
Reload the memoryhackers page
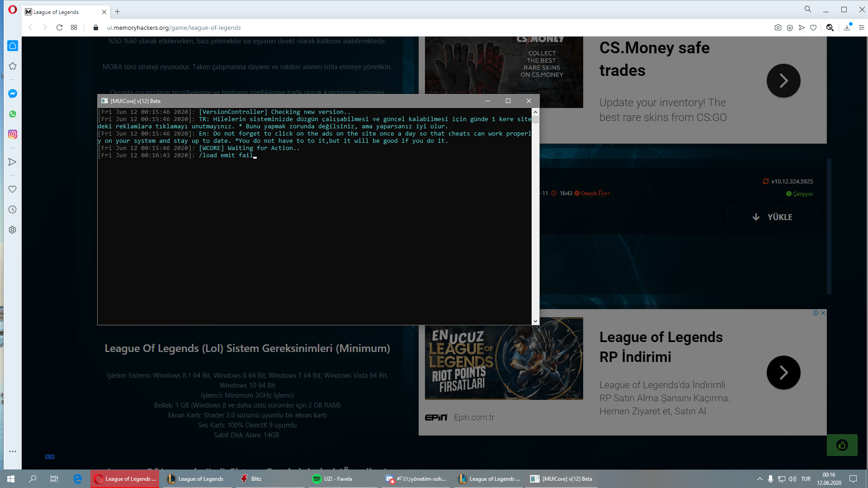click(x=59, y=28)
